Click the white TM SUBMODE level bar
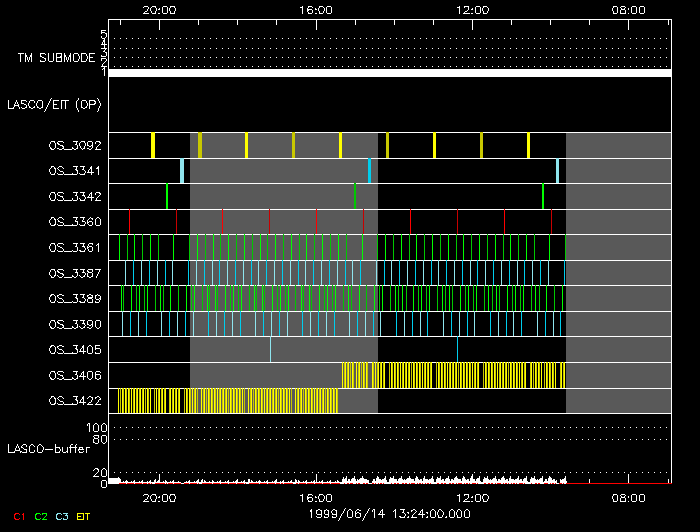The height and width of the screenshot is (532, 700). [x=389, y=73]
